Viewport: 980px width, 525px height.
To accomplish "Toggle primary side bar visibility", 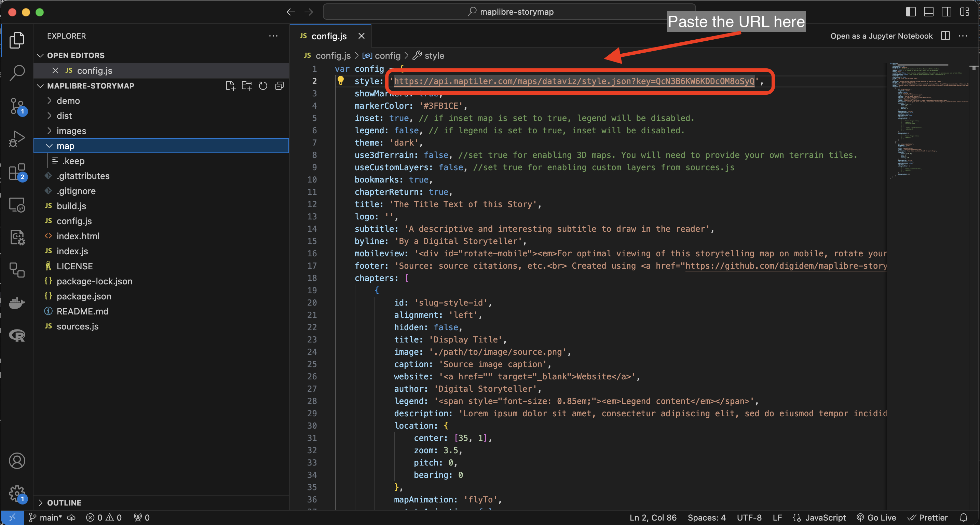I will tap(911, 12).
